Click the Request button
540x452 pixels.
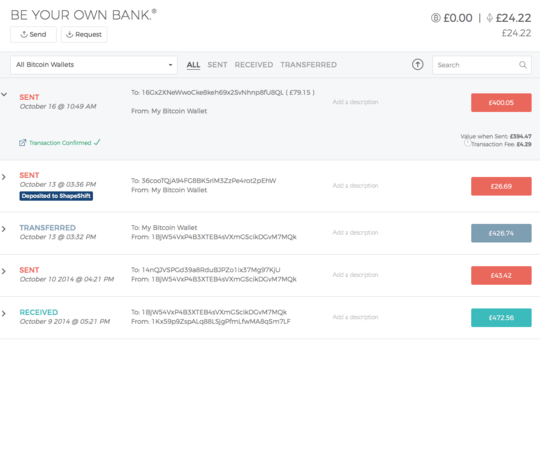(x=84, y=34)
